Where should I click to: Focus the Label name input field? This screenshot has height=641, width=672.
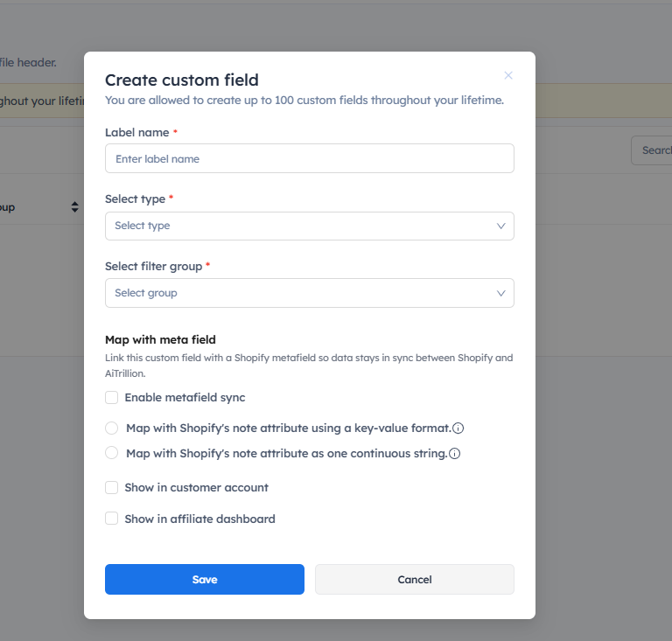(309, 158)
